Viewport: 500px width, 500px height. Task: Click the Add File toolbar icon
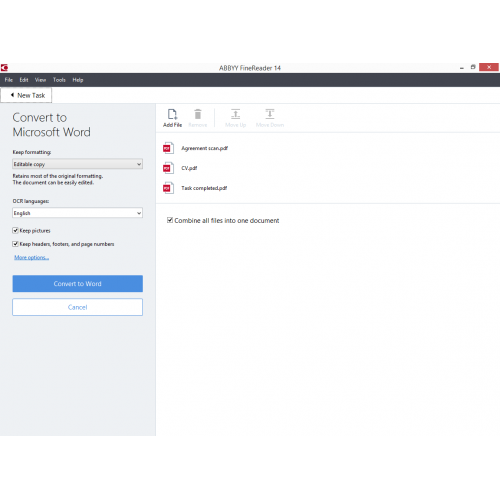pos(172,114)
